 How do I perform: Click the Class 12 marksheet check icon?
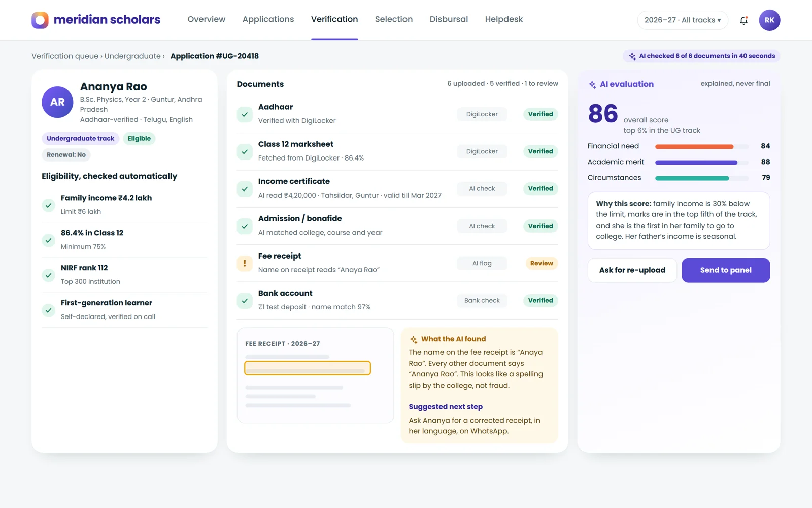click(x=245, y=151)
